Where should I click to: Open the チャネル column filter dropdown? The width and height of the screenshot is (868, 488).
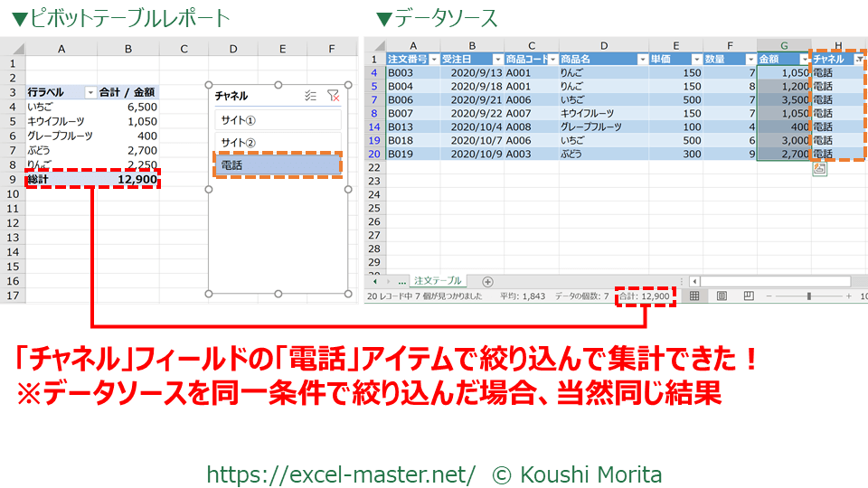(858, 59)
